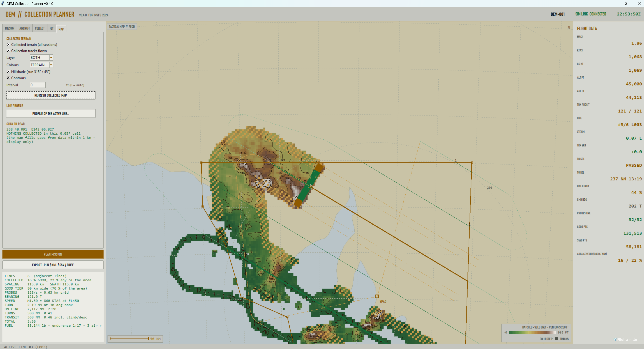Screen dimensions: 644x349
Task: Click the SEED PTS value 58,181
Action: point(634,247)
